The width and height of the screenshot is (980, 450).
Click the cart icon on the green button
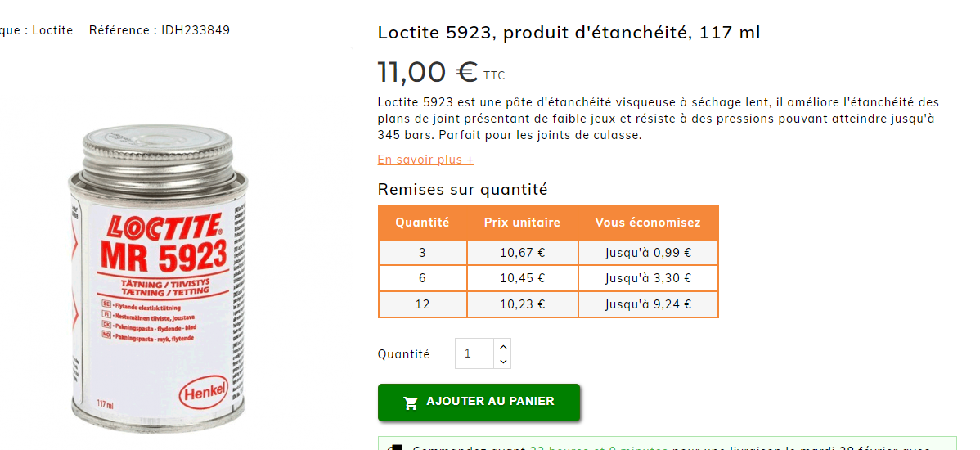(x=411, y=403)
